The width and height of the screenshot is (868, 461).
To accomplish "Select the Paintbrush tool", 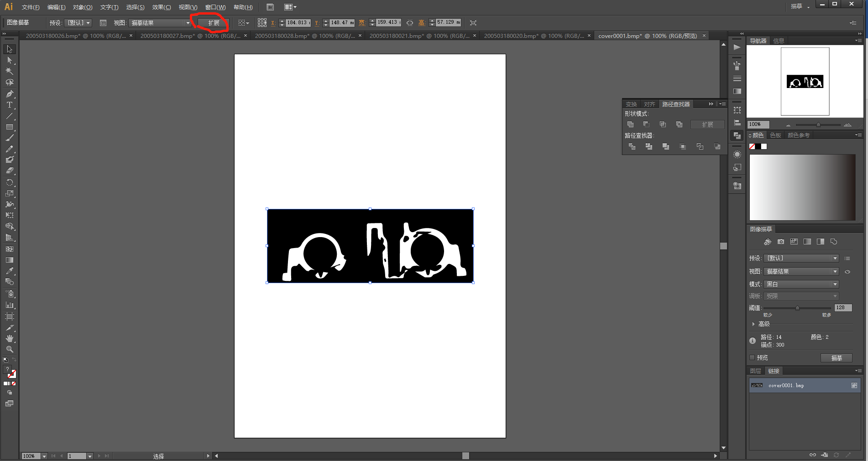I will (10, 138).
